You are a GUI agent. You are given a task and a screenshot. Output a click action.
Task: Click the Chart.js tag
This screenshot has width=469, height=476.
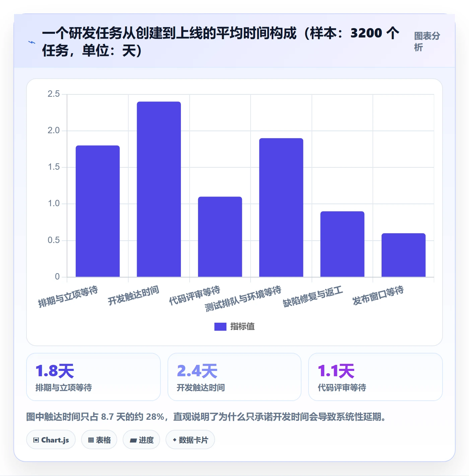point(51,440)
